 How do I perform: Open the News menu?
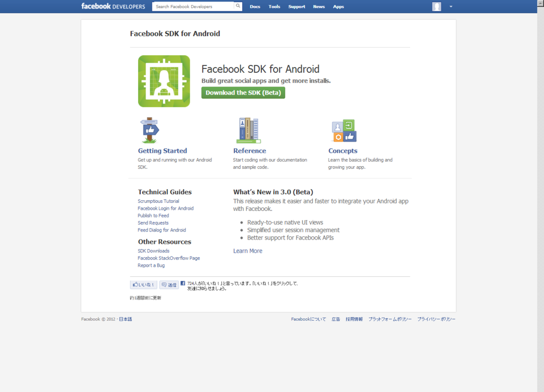[x=319, y=6]
